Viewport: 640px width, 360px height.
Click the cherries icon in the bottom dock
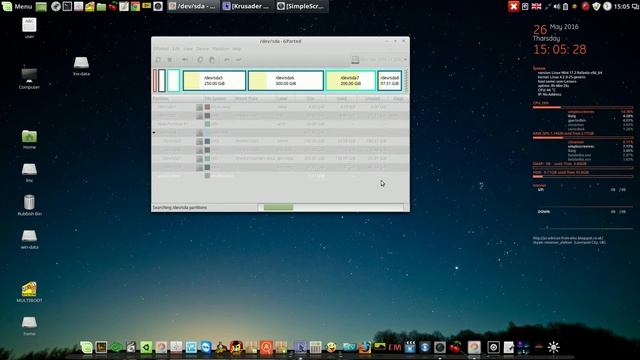[x=456, y=347]
